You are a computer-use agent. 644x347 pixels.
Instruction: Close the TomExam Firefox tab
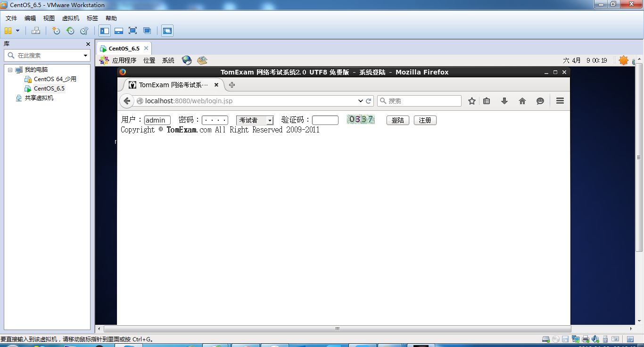pyautogui.click(x=216, y=85)
